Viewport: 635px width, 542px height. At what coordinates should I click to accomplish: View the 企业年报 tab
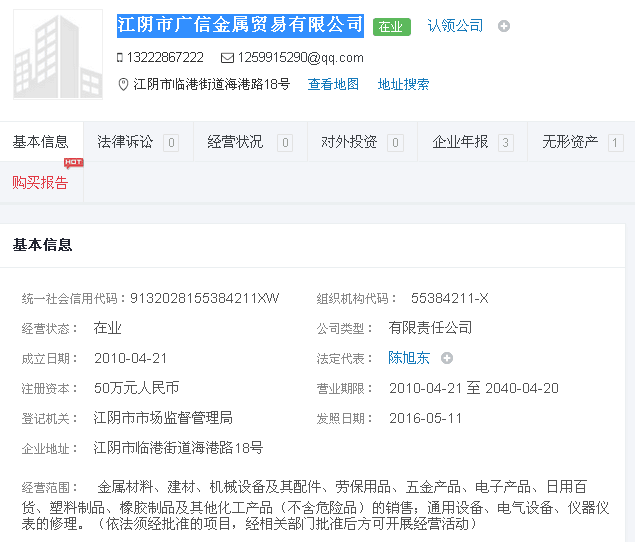tap(460, 142)
